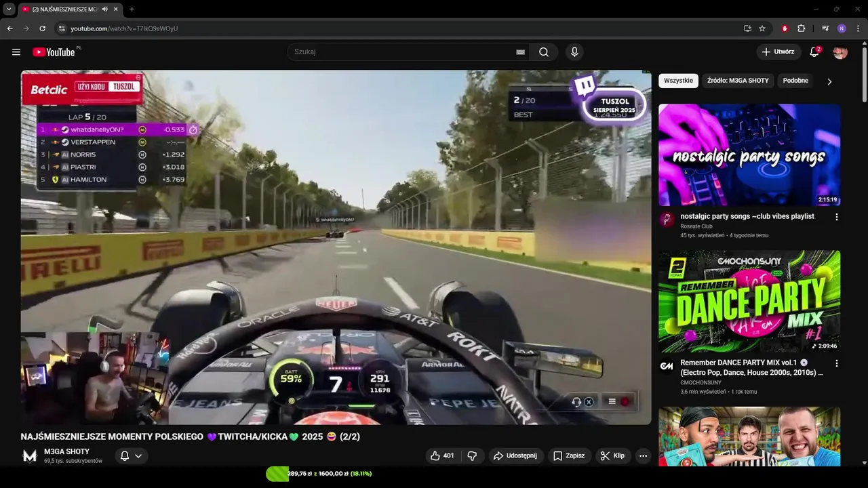The width and height of the screenshot is (868, 488).
Task: Open CMOCHONSUNY channel icon
Action: (x=667, y=366)
